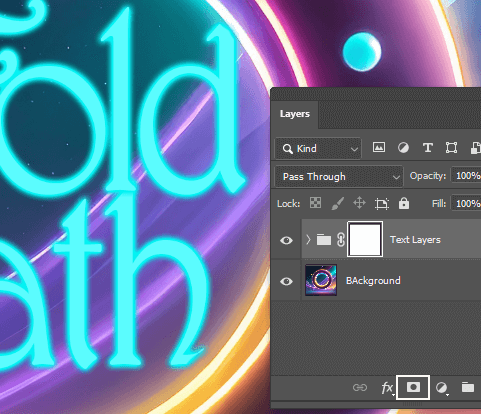Expand the Text Layers group
Viewport: 481px width, 414px height.
(x=308, y=239)
